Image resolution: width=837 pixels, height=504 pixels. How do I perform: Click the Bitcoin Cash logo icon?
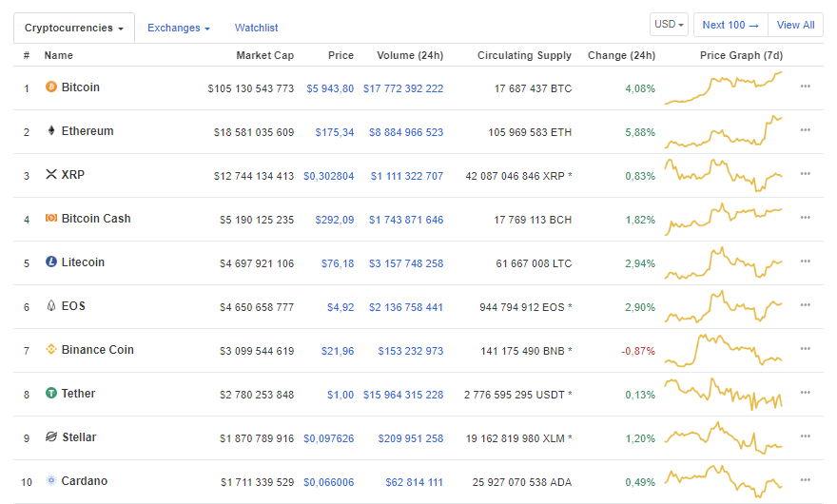pos(51,218)
